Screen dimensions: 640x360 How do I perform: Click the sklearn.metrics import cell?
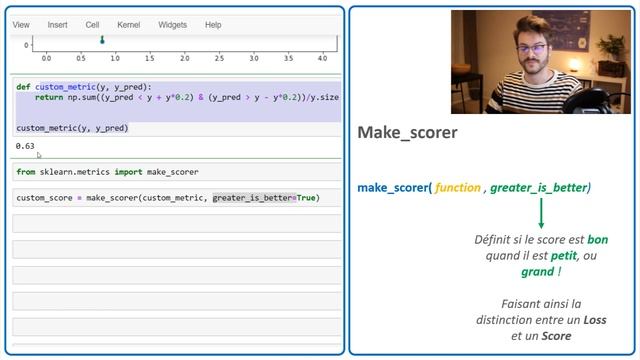(x=177, y=172)
